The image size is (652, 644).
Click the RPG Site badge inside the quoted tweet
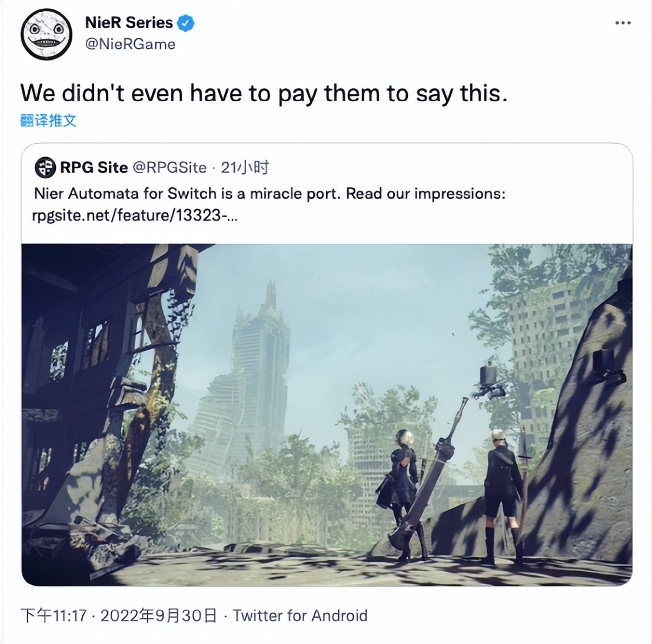43,168
